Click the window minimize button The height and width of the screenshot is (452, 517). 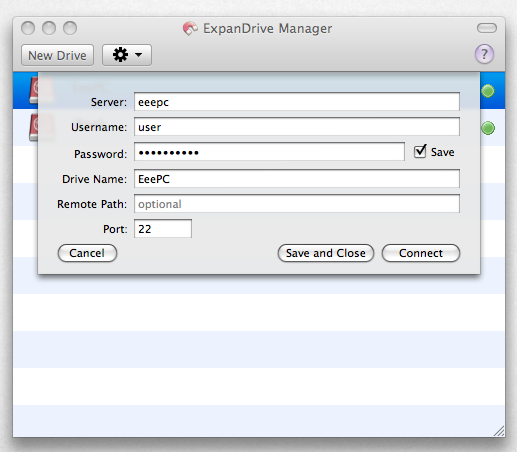(x=49, y=28)
